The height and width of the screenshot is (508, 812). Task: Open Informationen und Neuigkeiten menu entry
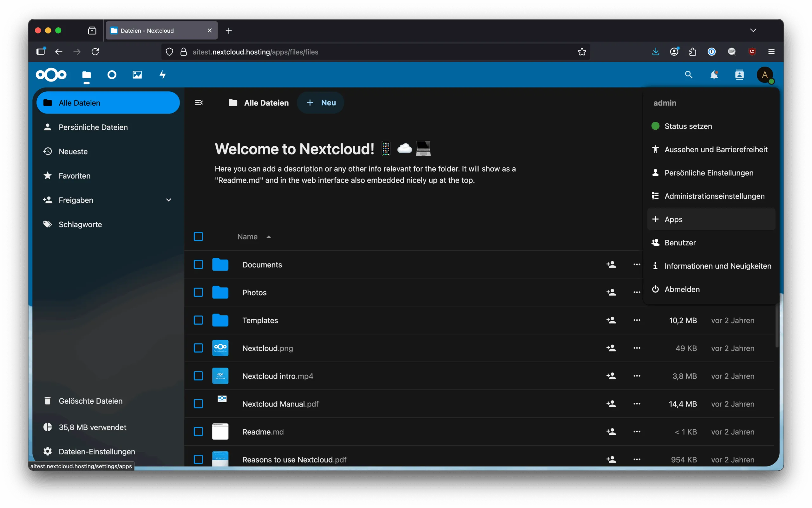pos(711,266)
